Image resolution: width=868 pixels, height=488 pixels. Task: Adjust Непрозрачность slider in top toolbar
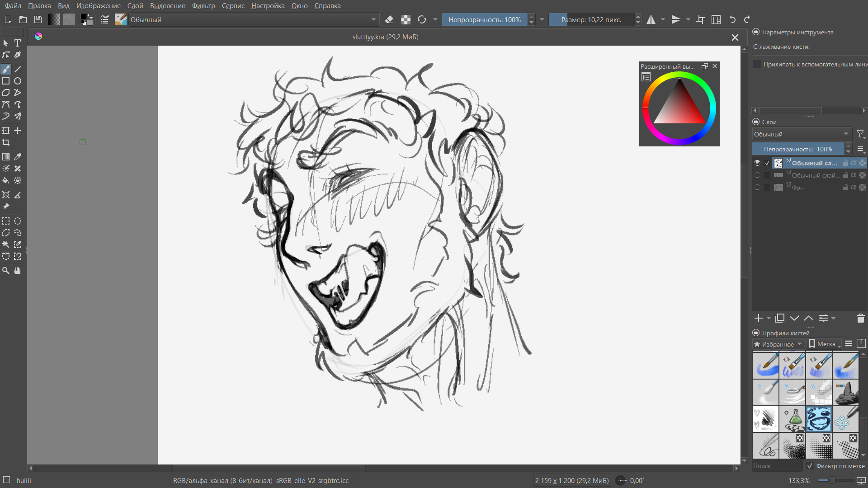click(484, 19)
